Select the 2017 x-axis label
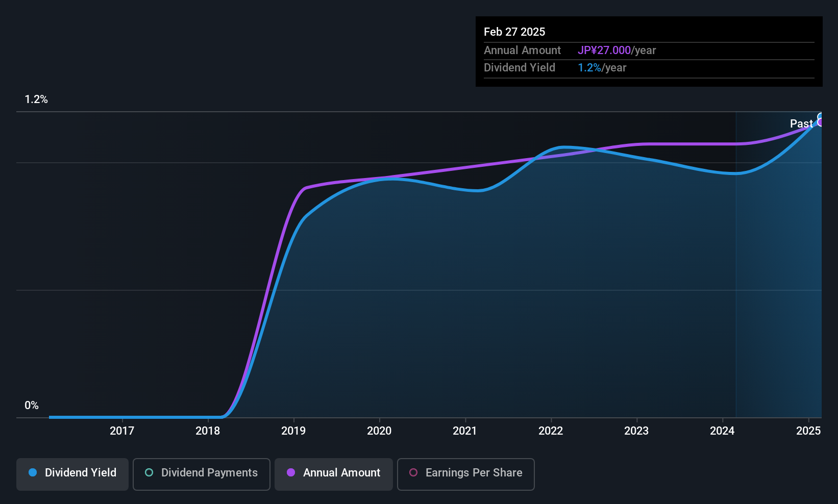Image resolution: width=838 pixels, height=504 pixels. [122, 431]
